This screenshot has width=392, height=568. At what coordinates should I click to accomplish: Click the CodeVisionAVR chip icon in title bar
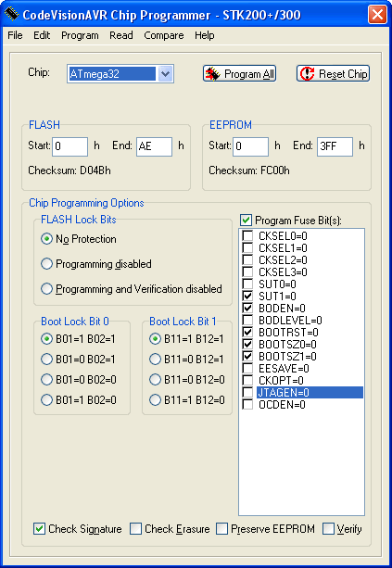click(x=11, y=15)
